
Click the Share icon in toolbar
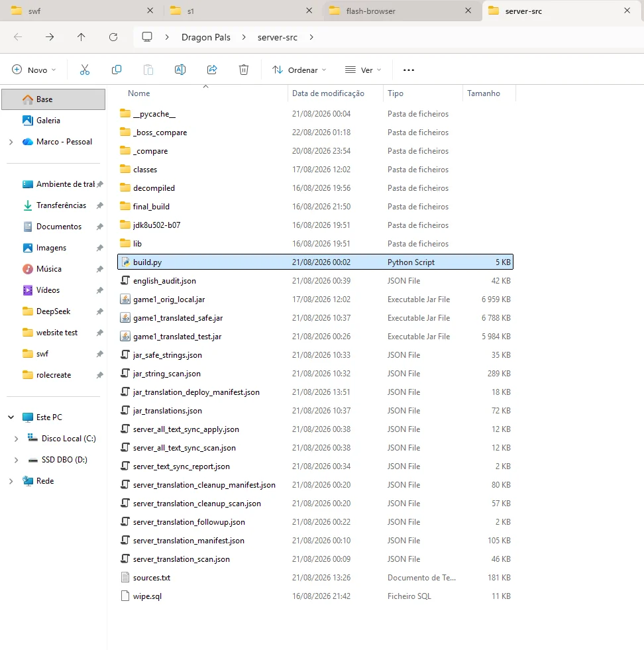coord(212,70)
